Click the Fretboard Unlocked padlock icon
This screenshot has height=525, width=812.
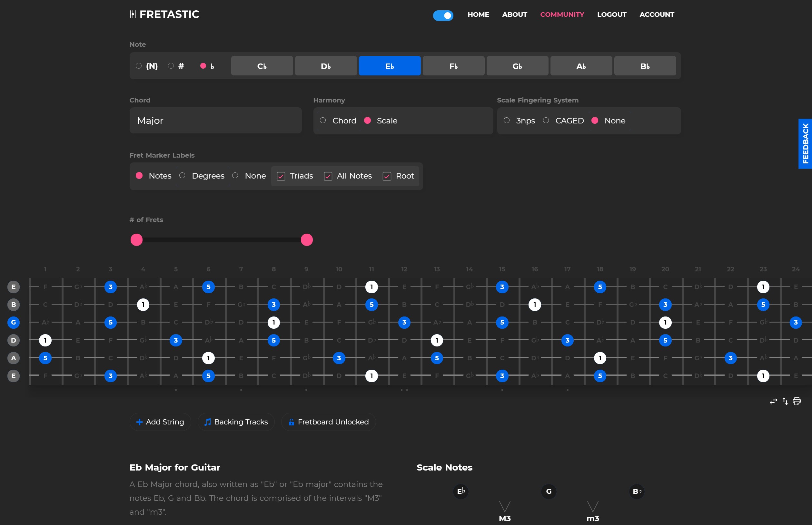(291, 422)
